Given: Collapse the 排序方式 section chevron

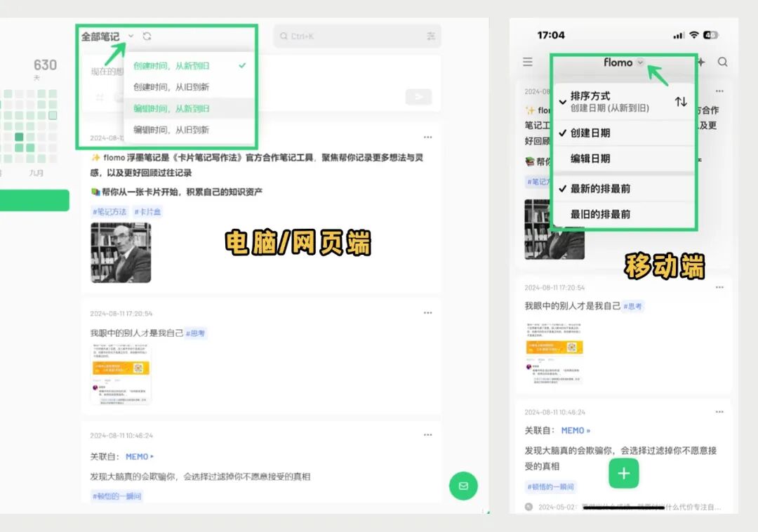Looking at the screenshot, I should pyautogui.click(x=562, y=102).
